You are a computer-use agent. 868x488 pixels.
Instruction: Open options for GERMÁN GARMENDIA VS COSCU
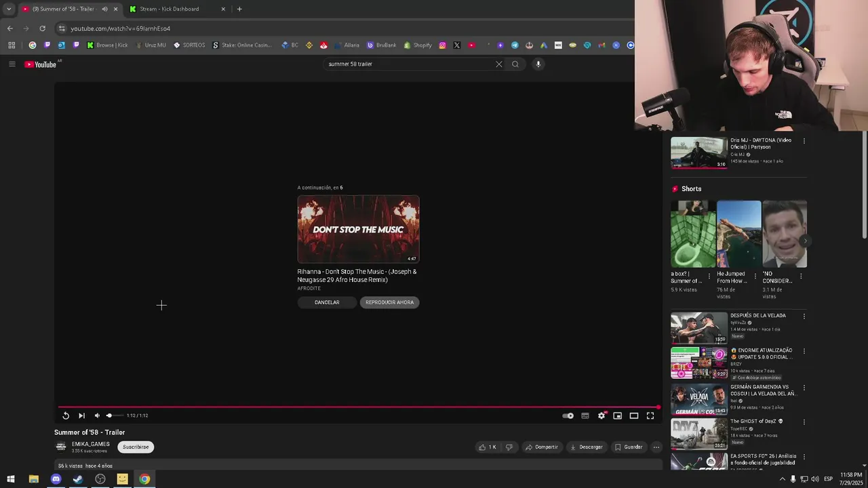tap(804, 388)
